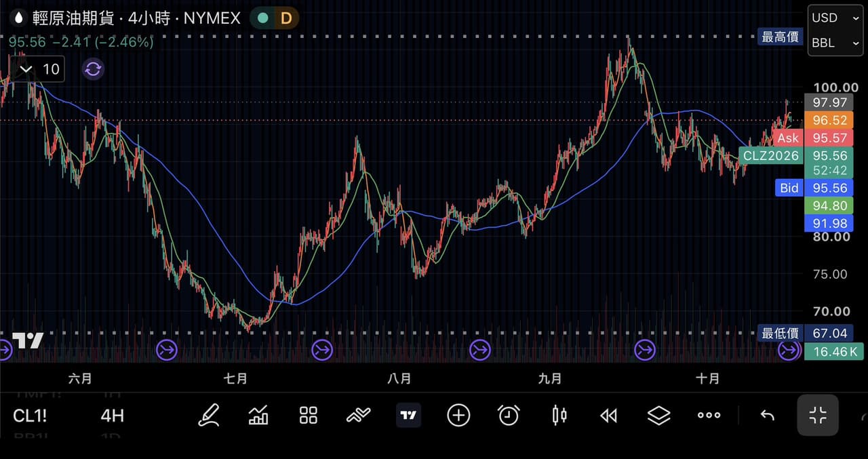The image size is (868, 459).
Task: Change chart type via the candlestick icon
Action: point(559,415)
